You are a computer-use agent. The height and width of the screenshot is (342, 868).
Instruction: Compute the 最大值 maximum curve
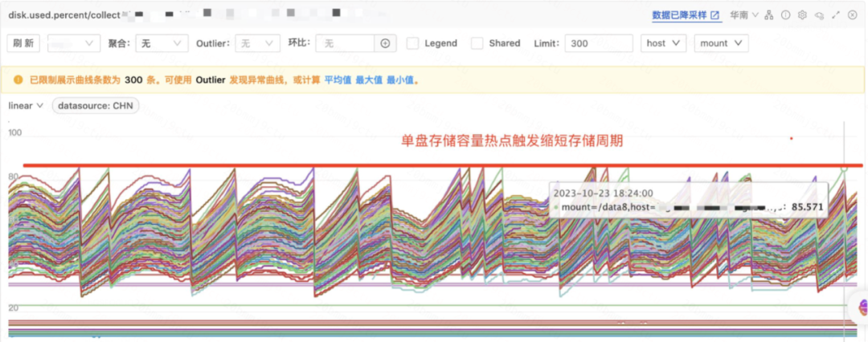369,80
